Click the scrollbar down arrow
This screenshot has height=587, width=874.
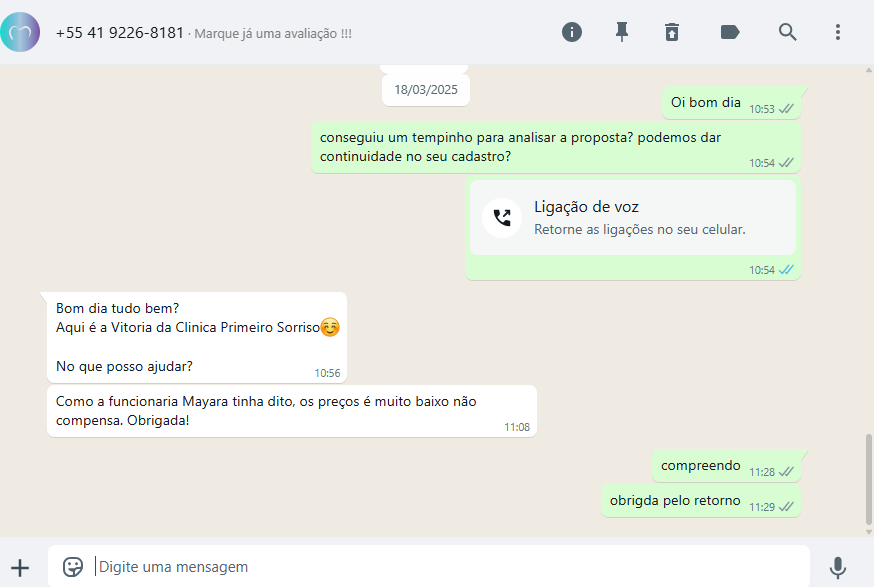(x=868, y=532)
